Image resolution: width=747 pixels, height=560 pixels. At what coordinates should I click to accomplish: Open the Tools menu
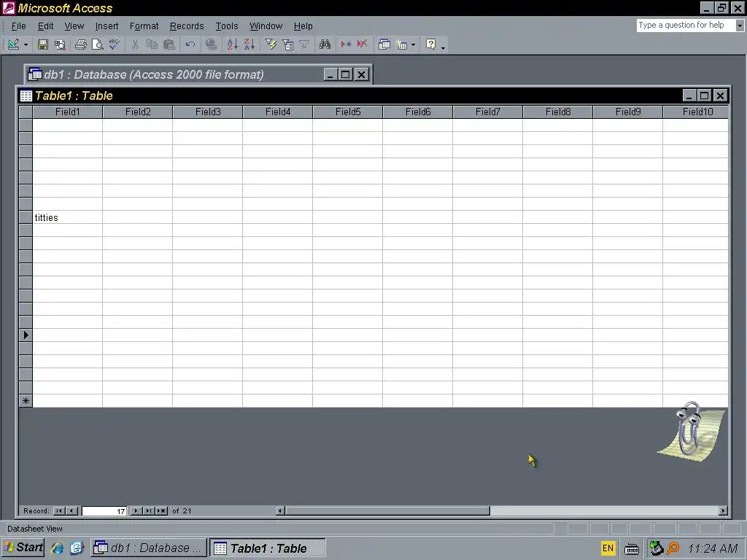click(227, 26)
